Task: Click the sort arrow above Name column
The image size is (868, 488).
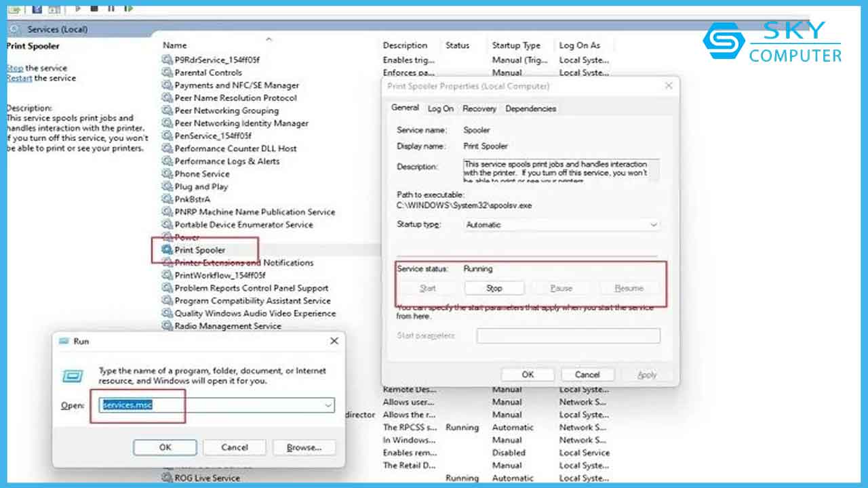Action: click(269, 39)
